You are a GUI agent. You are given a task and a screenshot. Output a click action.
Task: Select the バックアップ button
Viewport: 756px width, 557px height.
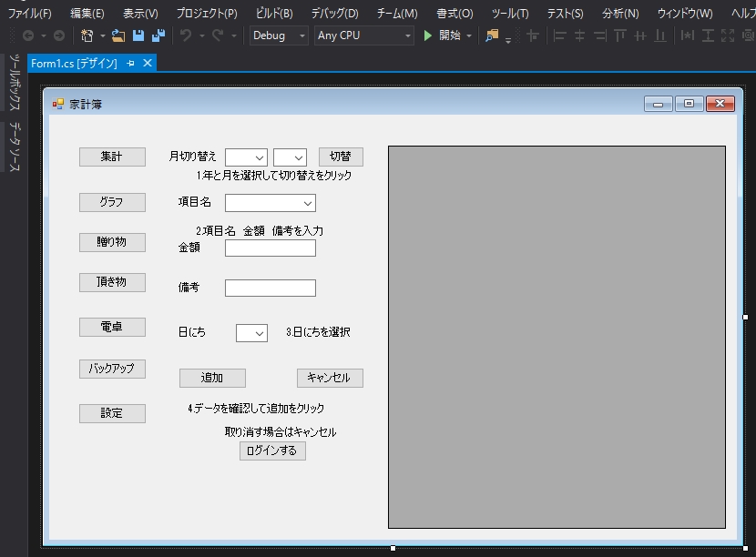[112, 370]
